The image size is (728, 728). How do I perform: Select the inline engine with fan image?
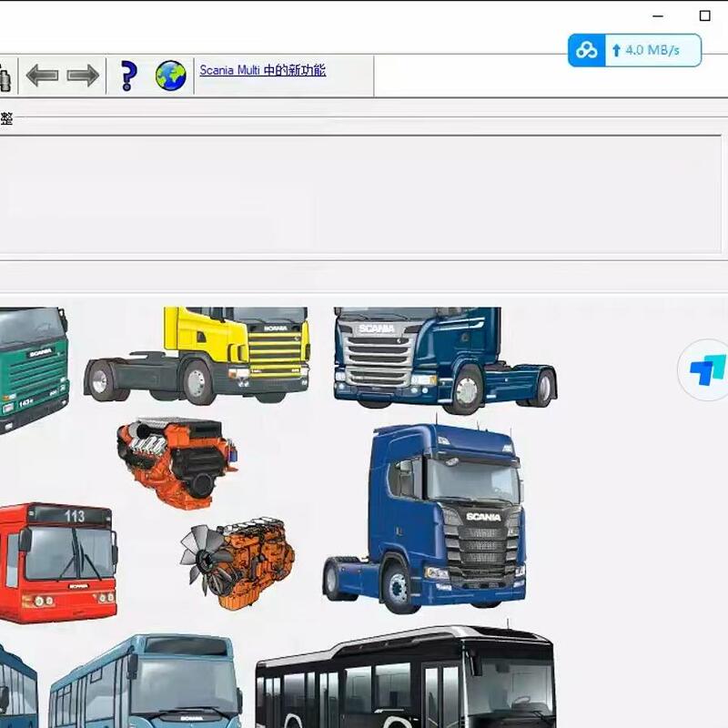[238, 563]
